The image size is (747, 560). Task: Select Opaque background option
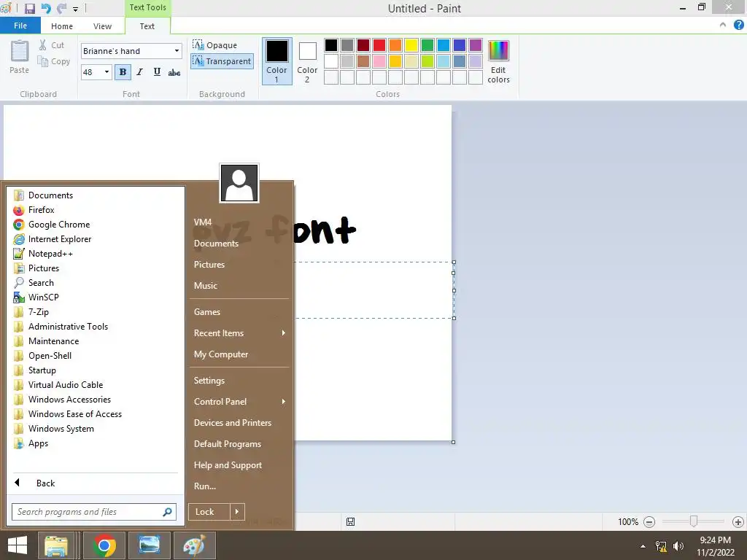pos(215,44)
